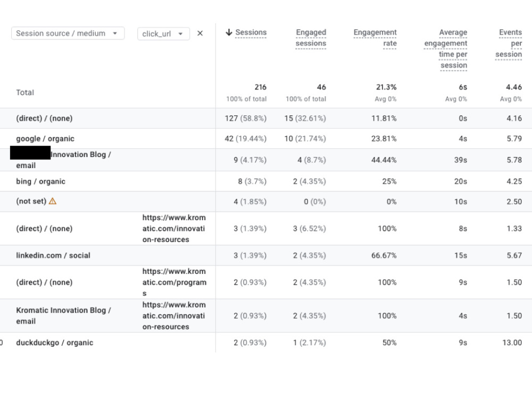Select the duckduckgo / organic row
The image size is (532, 399).
click(x=266, y=342)
